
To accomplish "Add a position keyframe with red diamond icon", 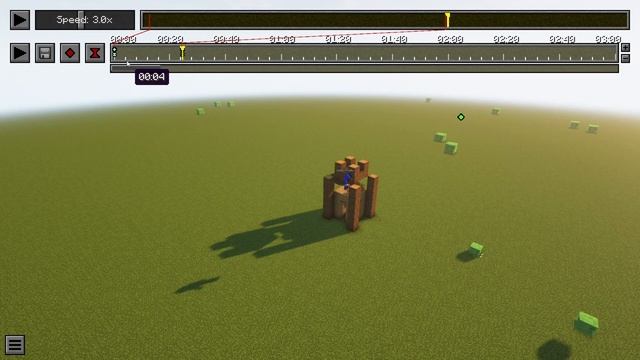I will (70, 53).
